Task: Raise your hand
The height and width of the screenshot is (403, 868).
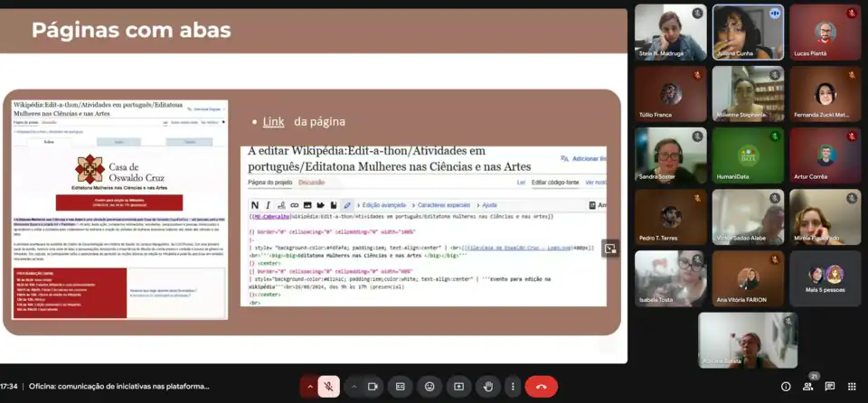Action: click(x=487, y=387)
